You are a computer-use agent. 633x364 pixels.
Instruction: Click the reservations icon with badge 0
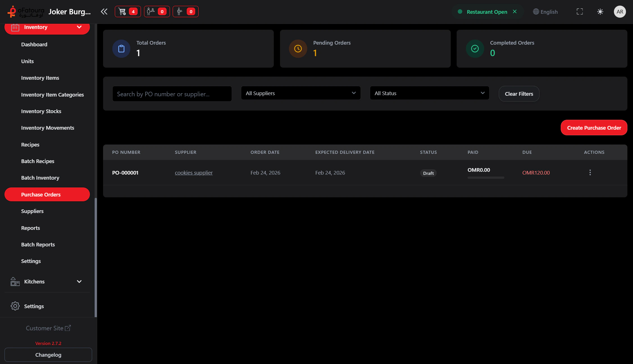coord(157,12)
